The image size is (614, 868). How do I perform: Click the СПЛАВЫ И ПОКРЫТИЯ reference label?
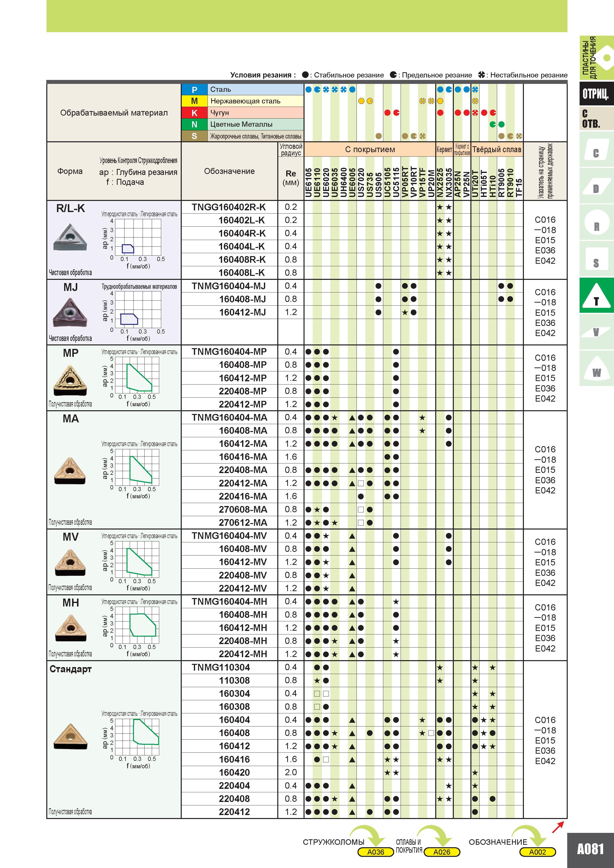(409, 846)
